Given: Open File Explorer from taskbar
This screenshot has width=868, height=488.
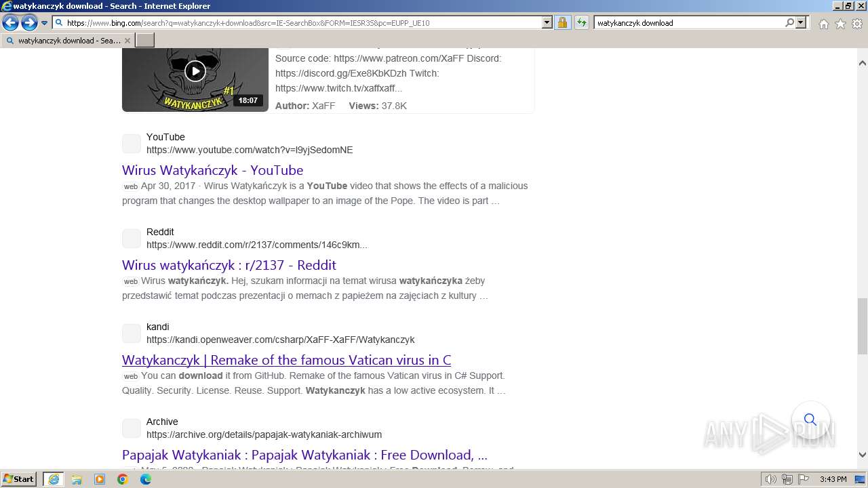Looking at the screenshot, I should 77,479.
